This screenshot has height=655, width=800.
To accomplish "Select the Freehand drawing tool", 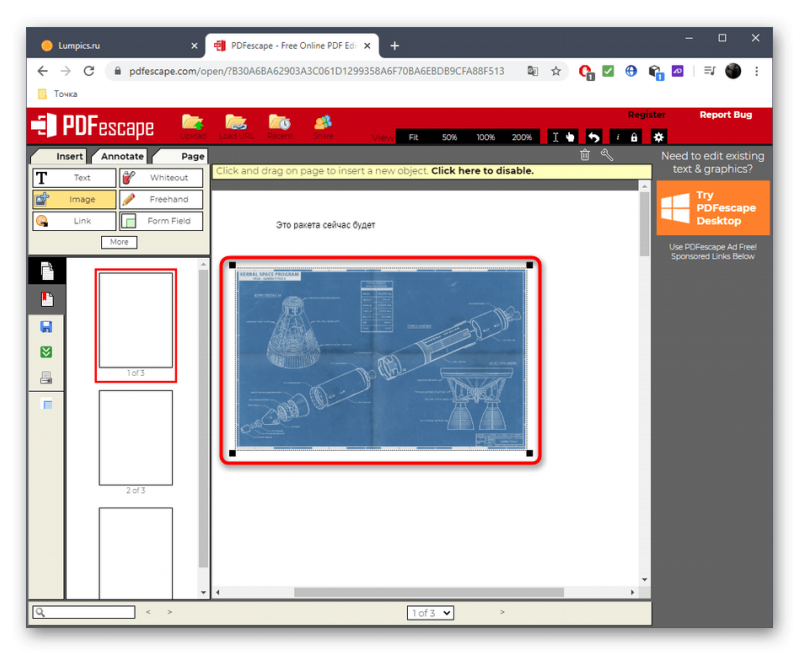I will [161, 199].
